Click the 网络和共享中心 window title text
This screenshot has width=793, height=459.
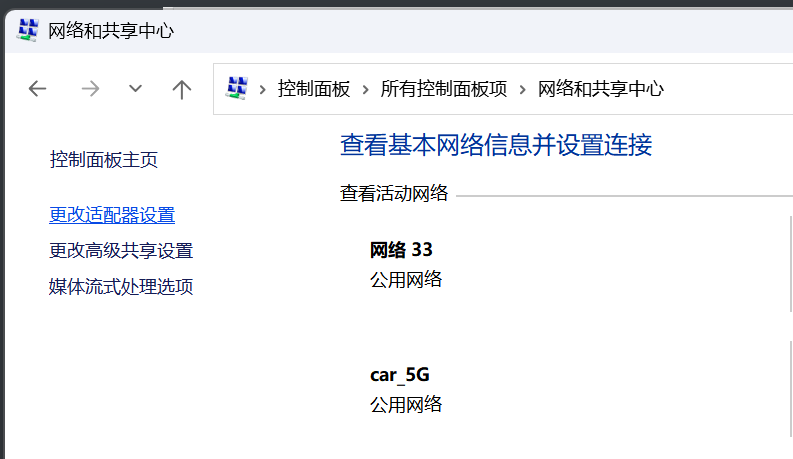[x=111, y=31]
